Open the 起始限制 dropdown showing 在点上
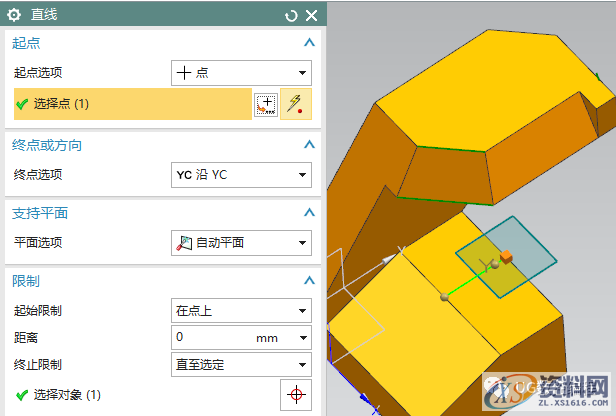The height and width of the screenshot is (416, 616). click(241, 311)
